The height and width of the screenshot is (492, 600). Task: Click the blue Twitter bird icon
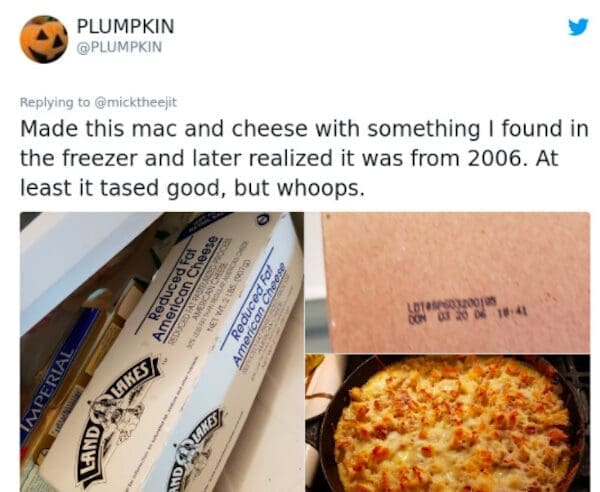[578, 27]
